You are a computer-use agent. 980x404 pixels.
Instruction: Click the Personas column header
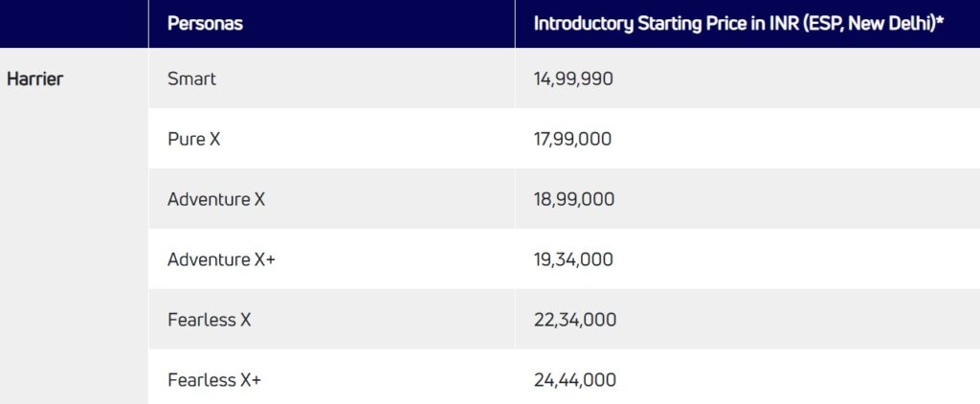(x=205, y=24)
